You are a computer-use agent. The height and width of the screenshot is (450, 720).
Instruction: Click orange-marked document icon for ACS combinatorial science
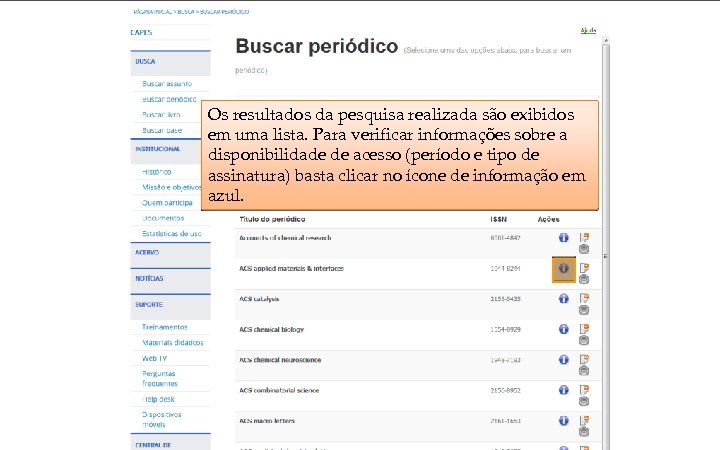tap(584, 389)
